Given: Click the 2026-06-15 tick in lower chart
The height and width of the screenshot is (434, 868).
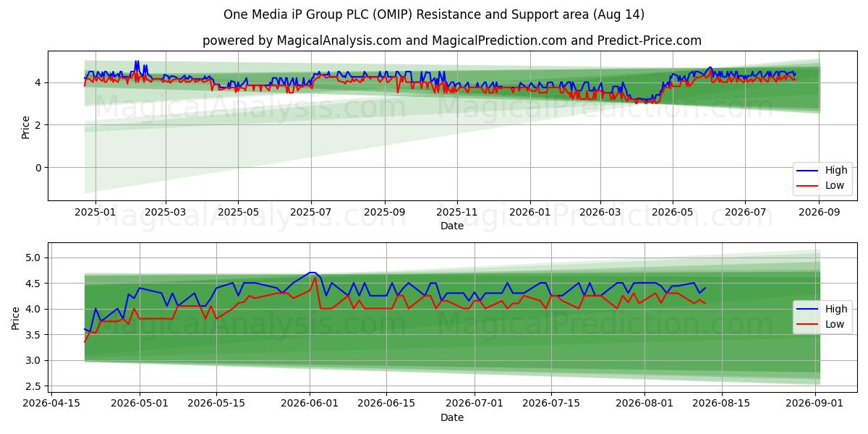Looking at the screenshot, I should tap(386, 404).
